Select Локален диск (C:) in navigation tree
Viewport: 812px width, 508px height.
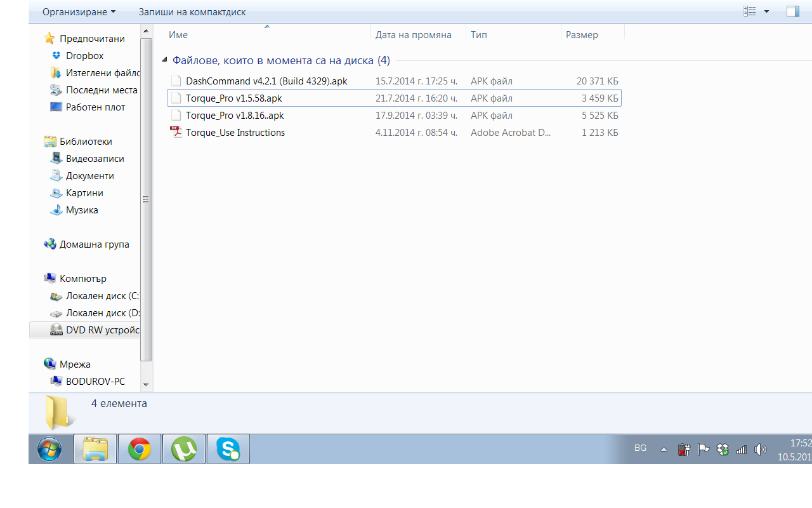(x=102, y=296)
